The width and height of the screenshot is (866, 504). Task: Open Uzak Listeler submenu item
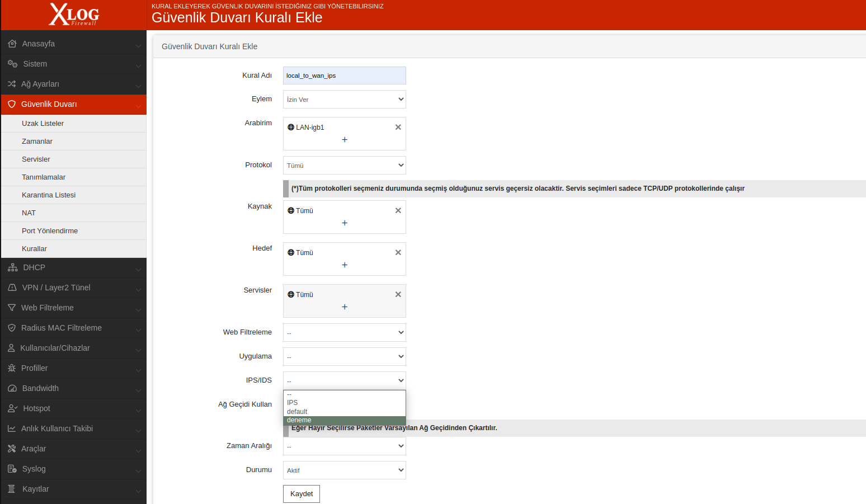[x=74, y=124]
